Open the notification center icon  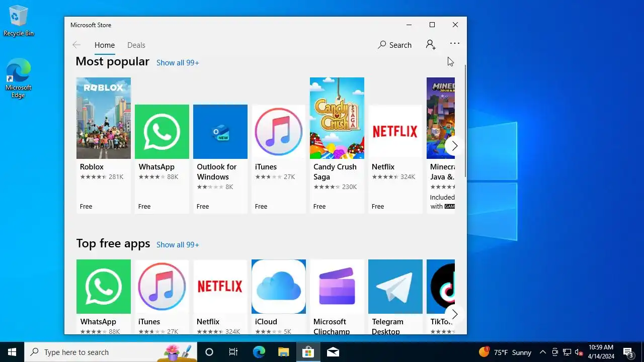628,352
